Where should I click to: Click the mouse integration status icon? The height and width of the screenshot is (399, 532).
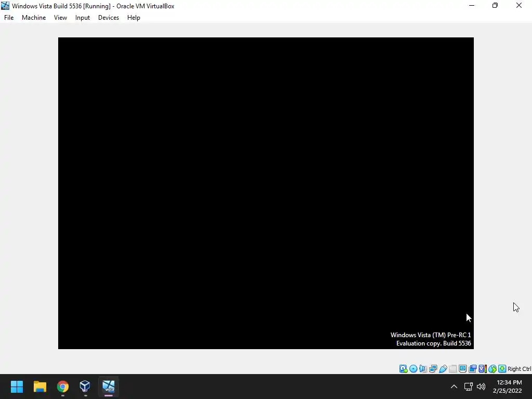(493, 369)
